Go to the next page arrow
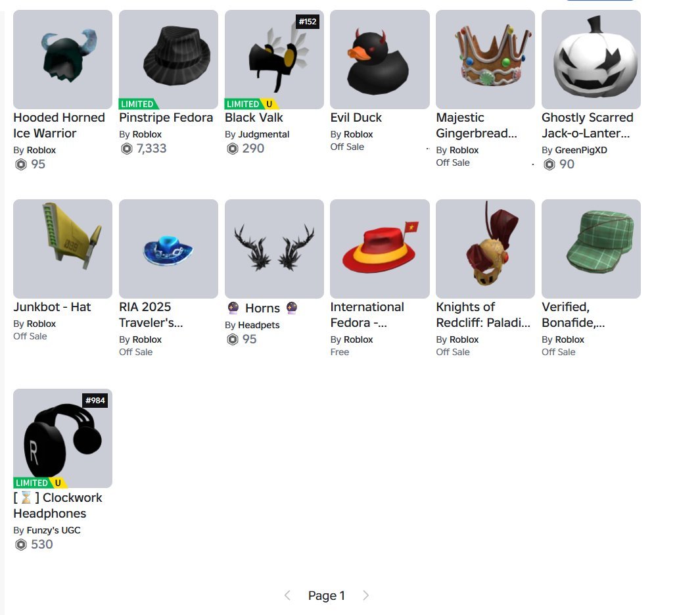700x615 pixels. 365,595
